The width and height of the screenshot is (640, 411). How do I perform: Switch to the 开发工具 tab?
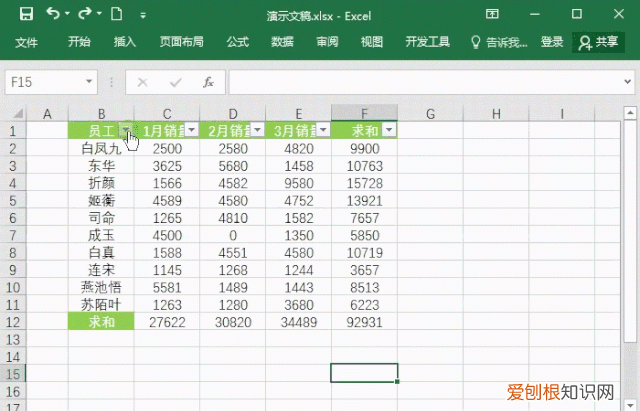coord(427,42)
